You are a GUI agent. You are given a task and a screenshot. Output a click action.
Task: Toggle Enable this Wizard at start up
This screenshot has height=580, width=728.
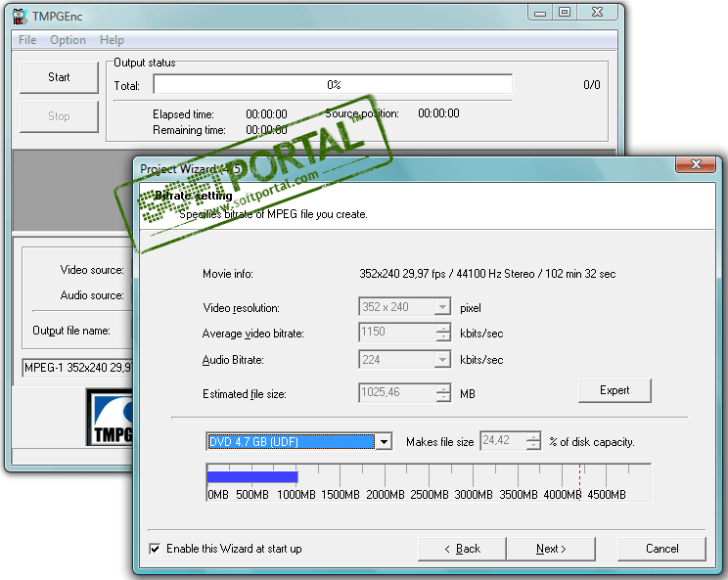pyautogui.click(x=155, y=549)
